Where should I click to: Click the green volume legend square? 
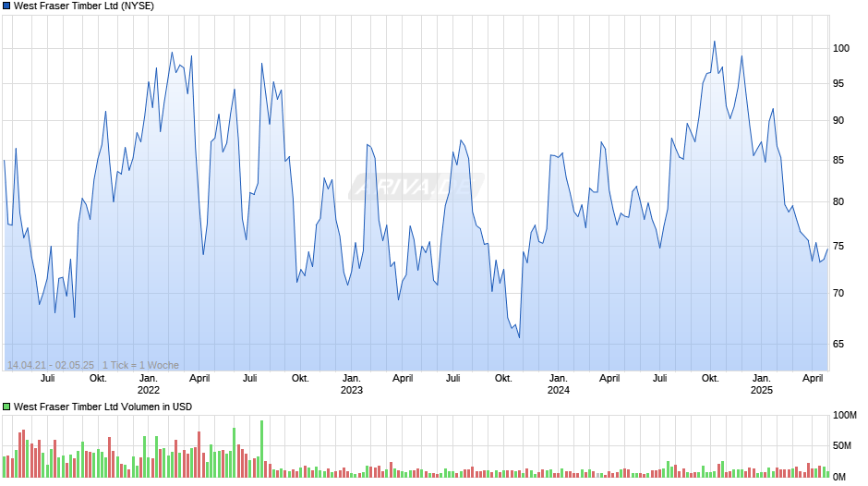point(6,407)
